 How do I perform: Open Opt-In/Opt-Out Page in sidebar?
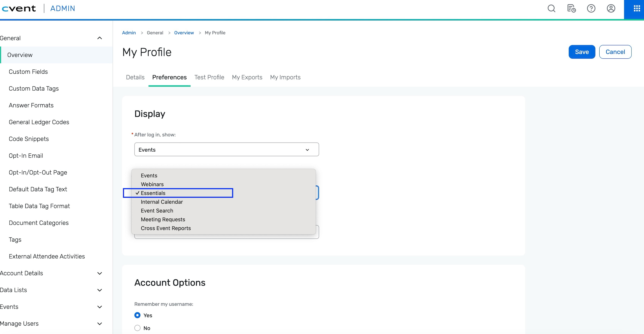click(x=38, y=172)
